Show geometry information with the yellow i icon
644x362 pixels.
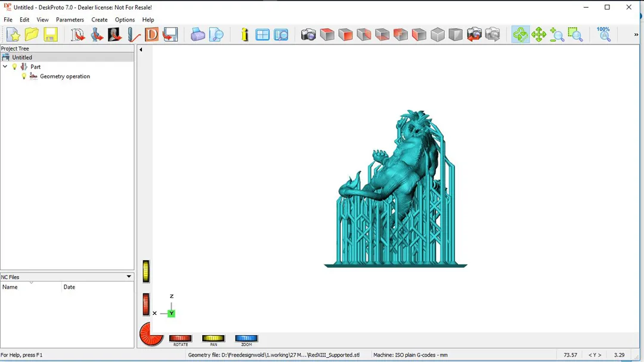click(244, 35)
